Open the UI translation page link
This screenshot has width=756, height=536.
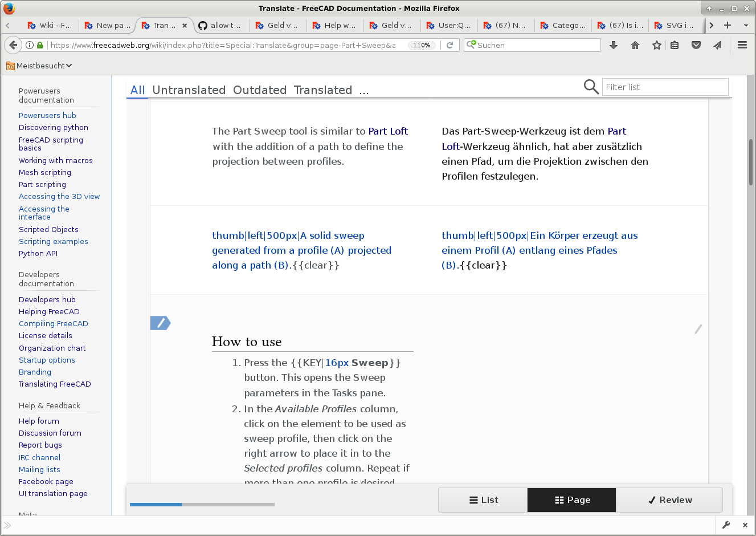pos(53,493)
